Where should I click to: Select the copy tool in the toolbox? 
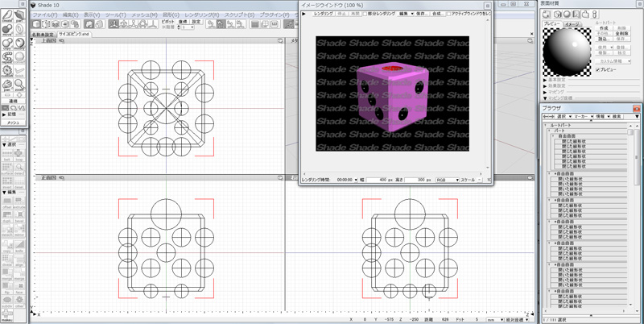[7, 44]
